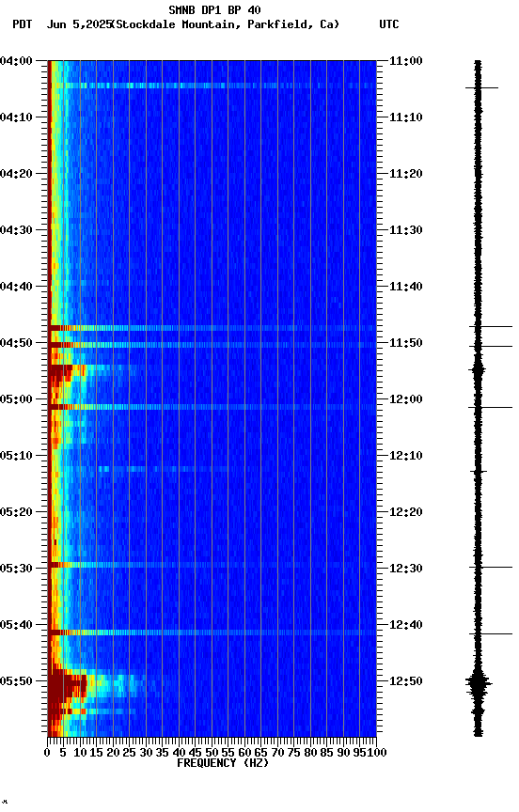Screen dimensions: 519x812
Task: Click the waveform spike near 11:55 UTC
Action: click(x=478, y=369)
